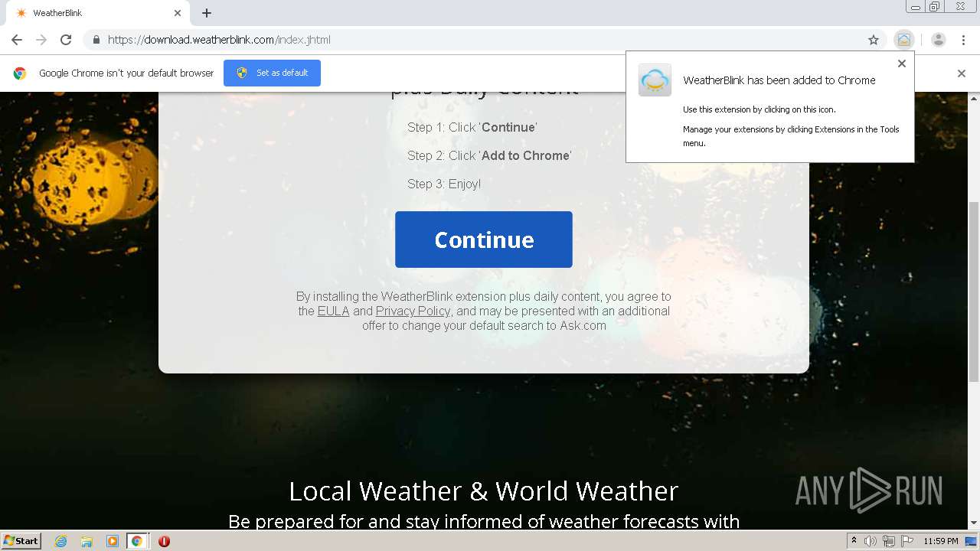Click the blue Continue button
The image size is (980, 551).
(x=484, y=240)
